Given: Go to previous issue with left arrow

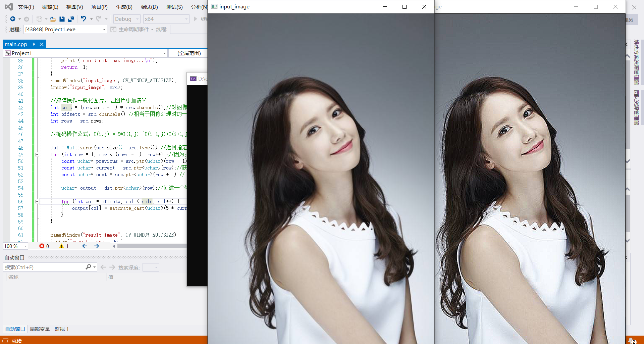Looking at the screenshot, I should point(85,246).
